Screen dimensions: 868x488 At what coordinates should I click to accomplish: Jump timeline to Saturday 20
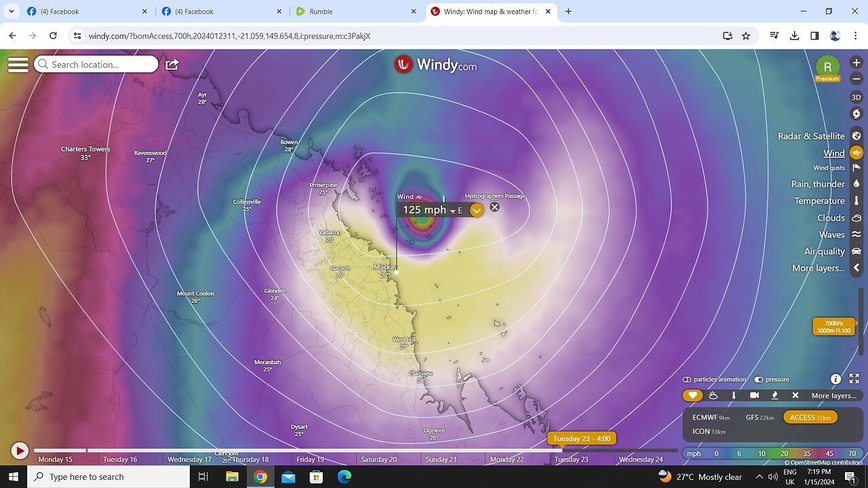tap(378, 460)
